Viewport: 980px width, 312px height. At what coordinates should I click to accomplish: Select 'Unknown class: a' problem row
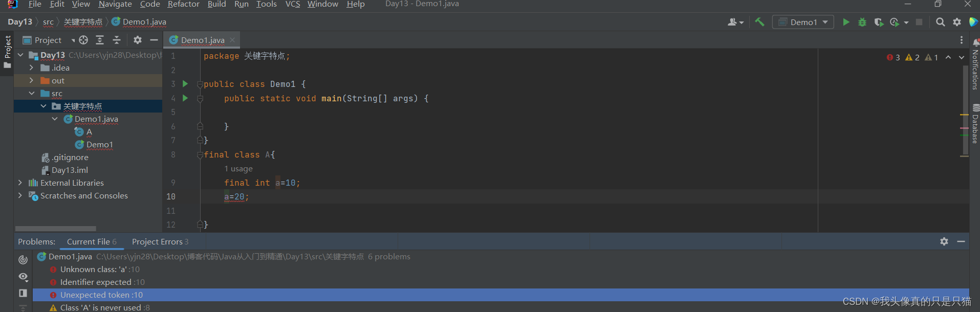coord(501,270)
